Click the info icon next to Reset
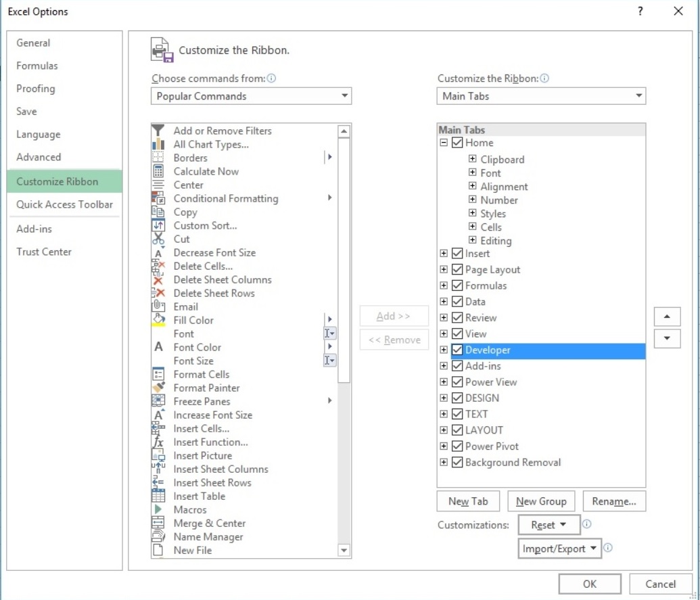The height and width of the screenshot is (600, 700). (586, 524)
